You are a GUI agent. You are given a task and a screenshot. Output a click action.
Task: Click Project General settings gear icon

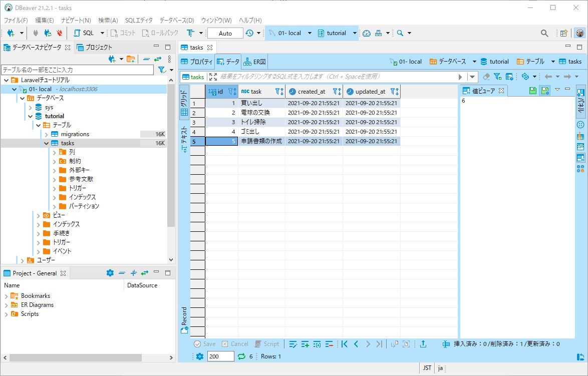click(110, 273)
